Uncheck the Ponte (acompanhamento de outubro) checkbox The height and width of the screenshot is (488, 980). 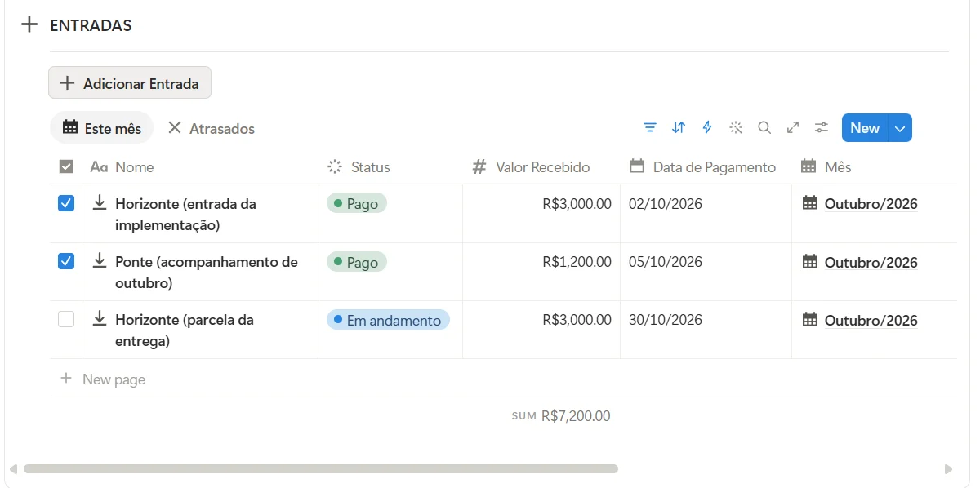[66, 261]
